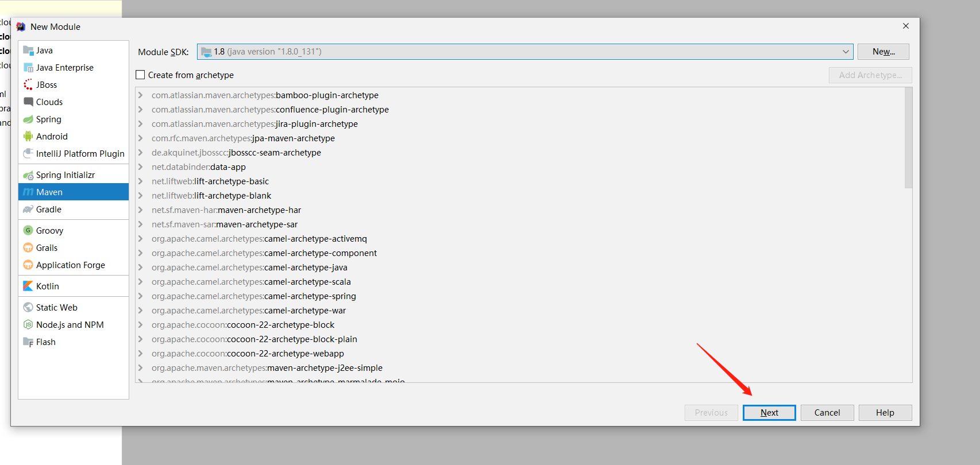Click the JBoss red dotted icon

pyautogui.click(x=28, y=85)
